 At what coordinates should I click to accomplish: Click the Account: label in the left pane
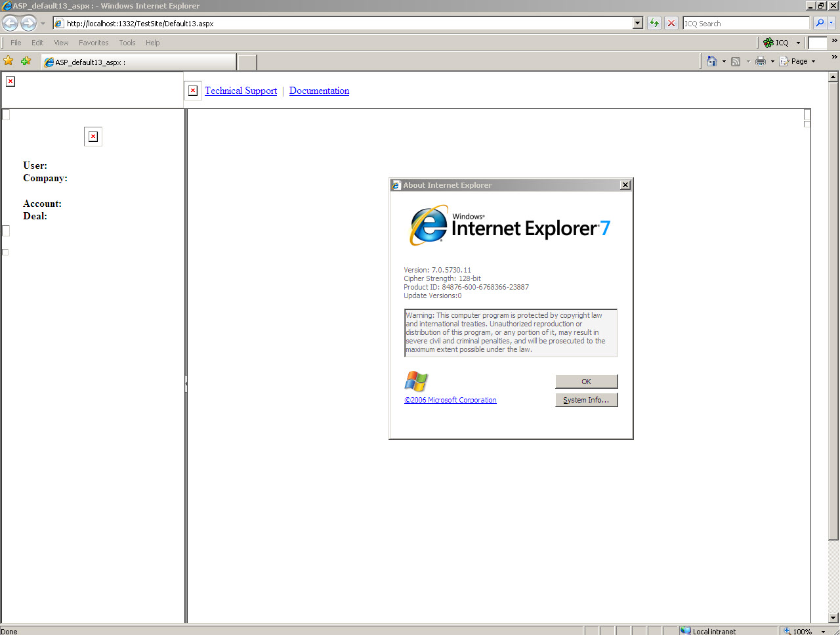pyautogui.click(x=42, y=204)
